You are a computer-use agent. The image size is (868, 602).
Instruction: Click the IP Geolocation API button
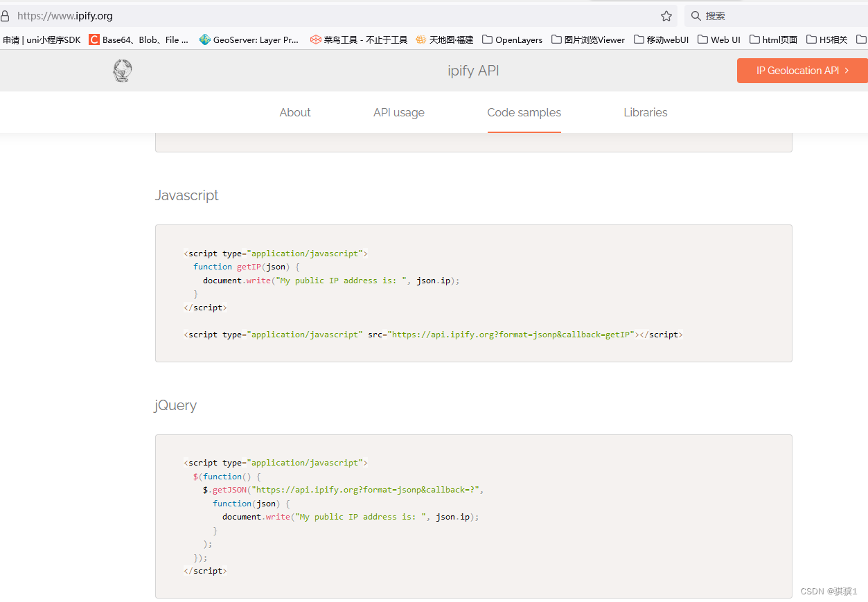(x=802, y=71)
